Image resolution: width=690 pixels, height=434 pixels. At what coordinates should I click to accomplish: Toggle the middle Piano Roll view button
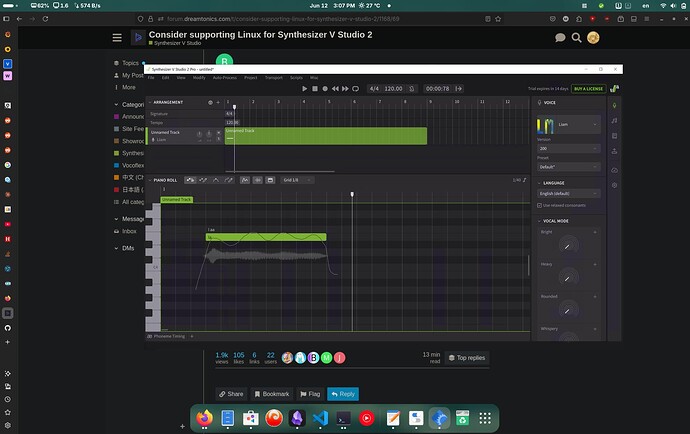[257, 180]
